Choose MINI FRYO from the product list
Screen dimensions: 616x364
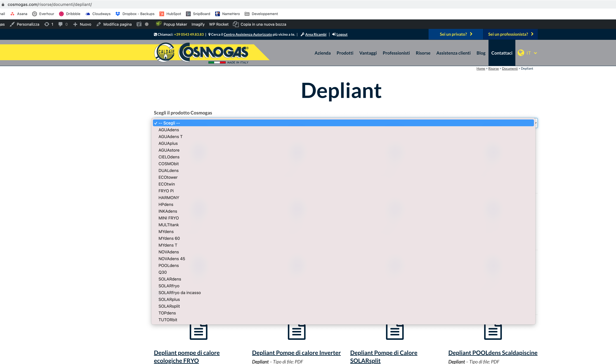pos(343,218)
